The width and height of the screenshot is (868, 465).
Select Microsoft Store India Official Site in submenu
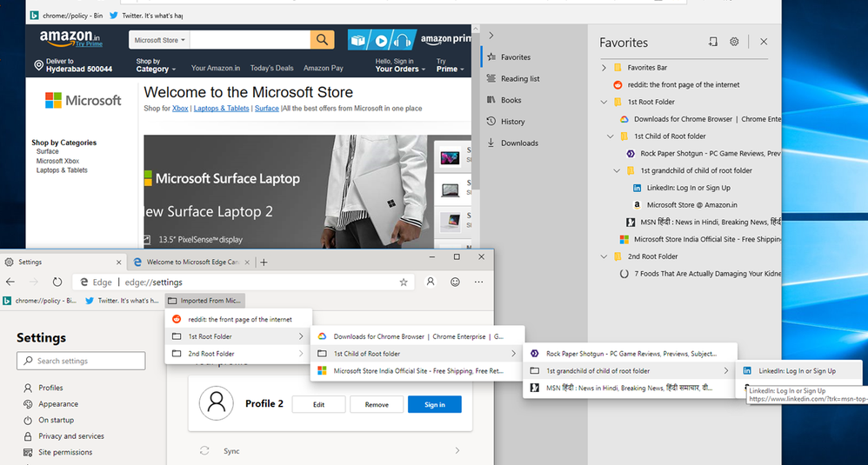417,370
